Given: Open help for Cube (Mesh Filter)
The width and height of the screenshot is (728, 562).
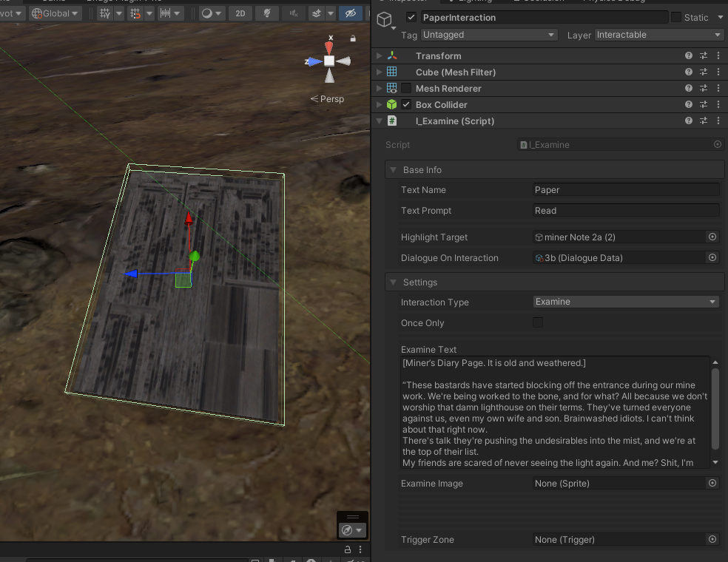Looking at the screenshot, I should coord(689,72).
